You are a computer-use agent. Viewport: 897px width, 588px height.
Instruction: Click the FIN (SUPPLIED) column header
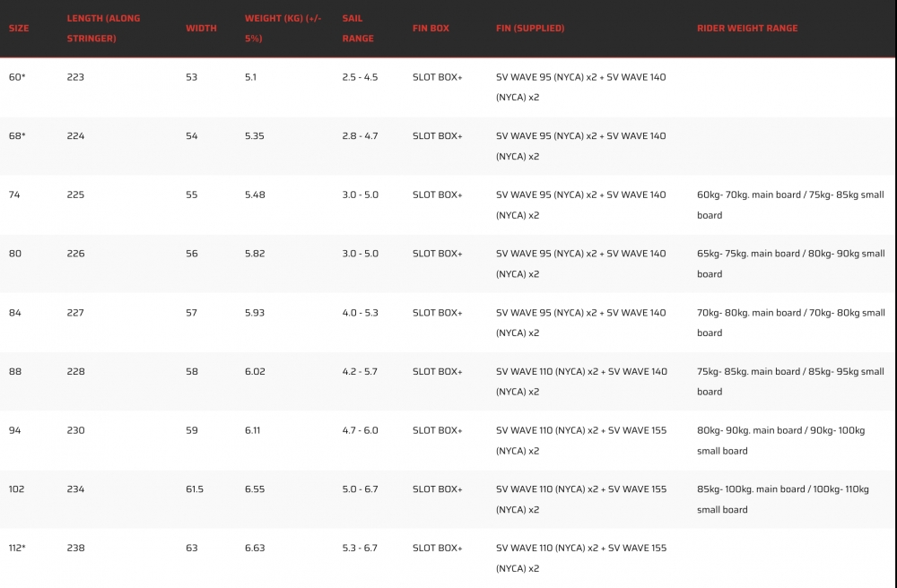tap(530, 29)
